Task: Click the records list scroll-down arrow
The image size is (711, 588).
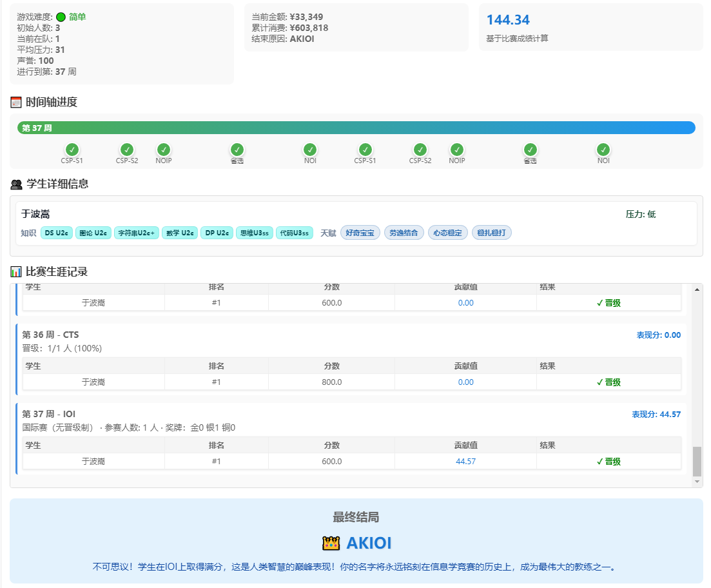Action: click(697, 482)
